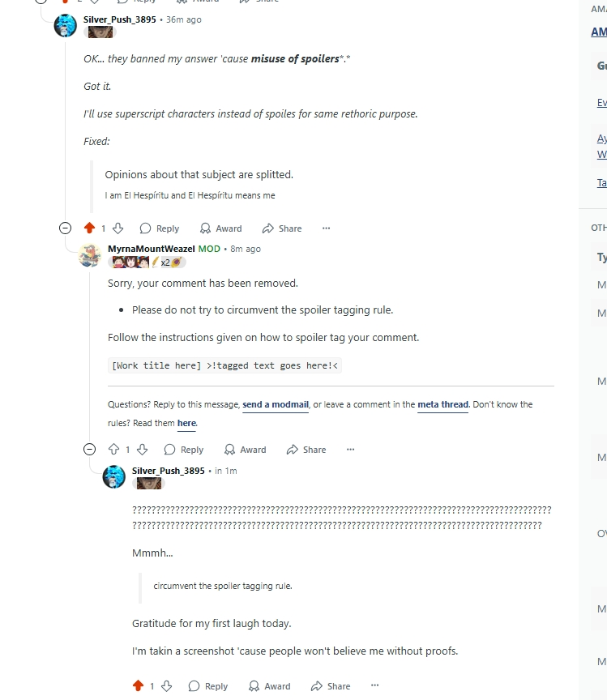Open more options on moderator comment
Screen dimensions: 607x700
tap(351, 450)
